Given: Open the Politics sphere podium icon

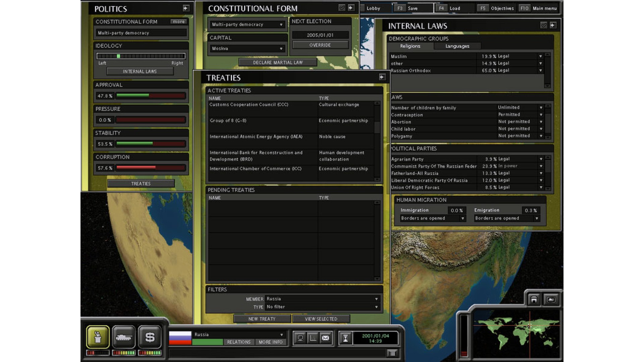Looking at the screenshot, I should [98, 337].
